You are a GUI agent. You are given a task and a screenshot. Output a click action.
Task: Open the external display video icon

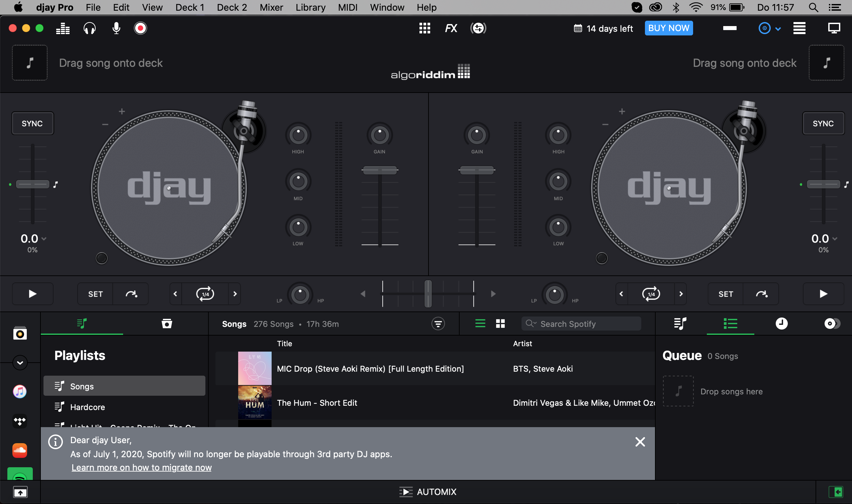pyautogui.click(x=834, y=28)
